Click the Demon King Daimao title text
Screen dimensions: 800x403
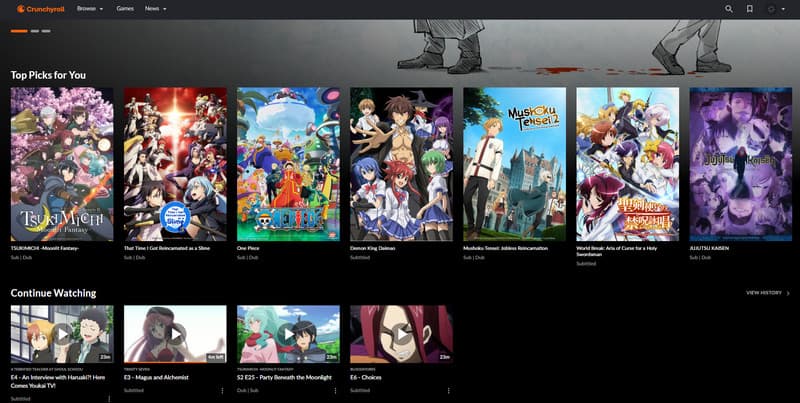(x=372, y=248)
